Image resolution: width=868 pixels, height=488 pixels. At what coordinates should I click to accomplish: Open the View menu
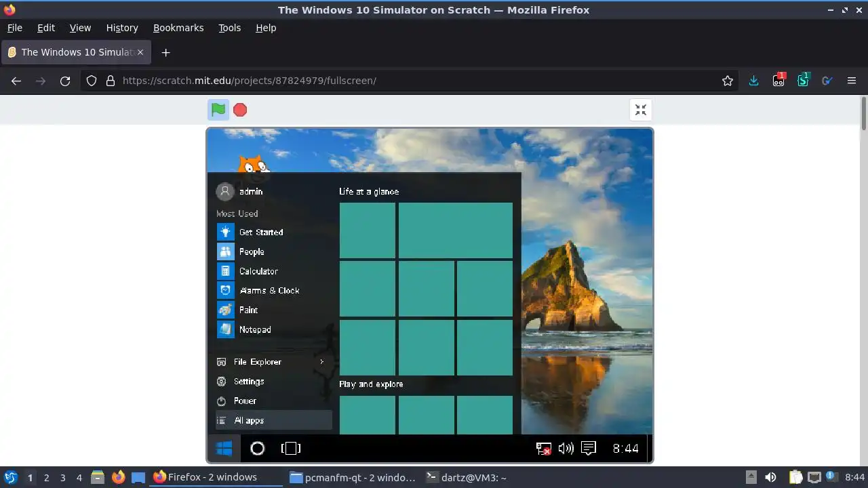[80, 28]
